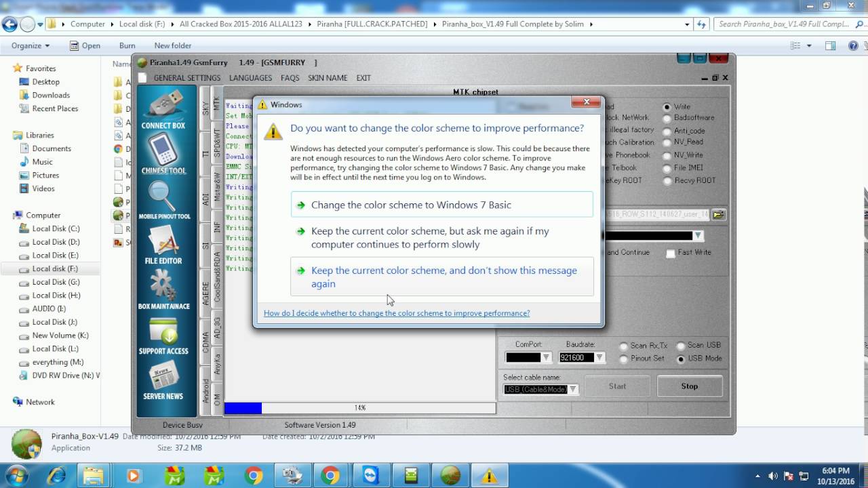Click the Explorer back navigation arrow

click(9, 24)
